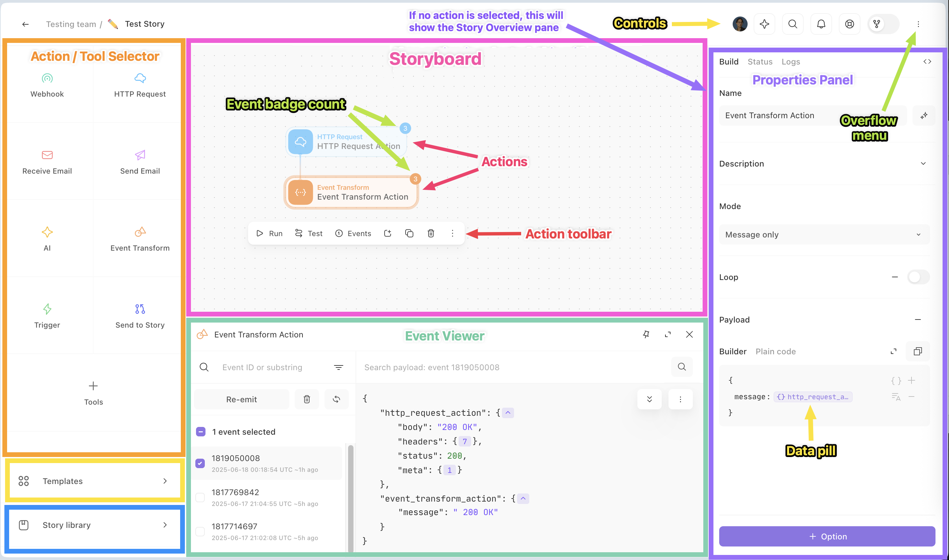Switch to the Build tab
Image resolution: width=949 pixels, height=560 pixels.
coord(729,61)
